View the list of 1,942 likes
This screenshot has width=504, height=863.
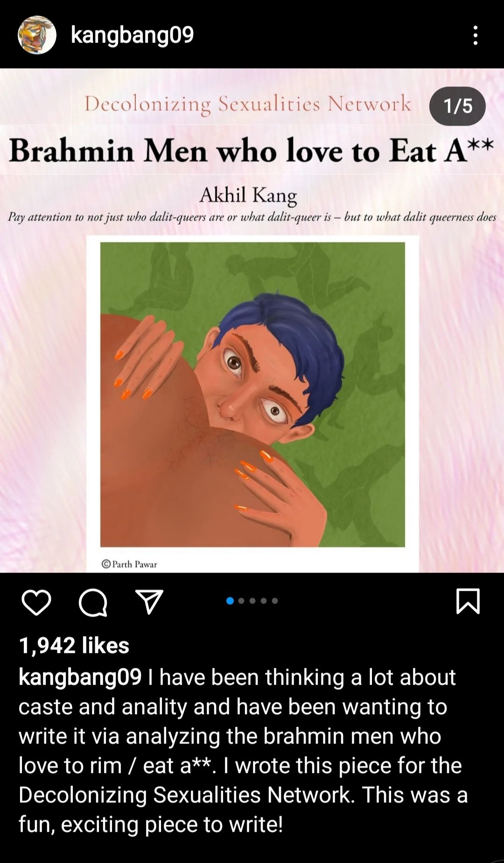click(74, 645)
